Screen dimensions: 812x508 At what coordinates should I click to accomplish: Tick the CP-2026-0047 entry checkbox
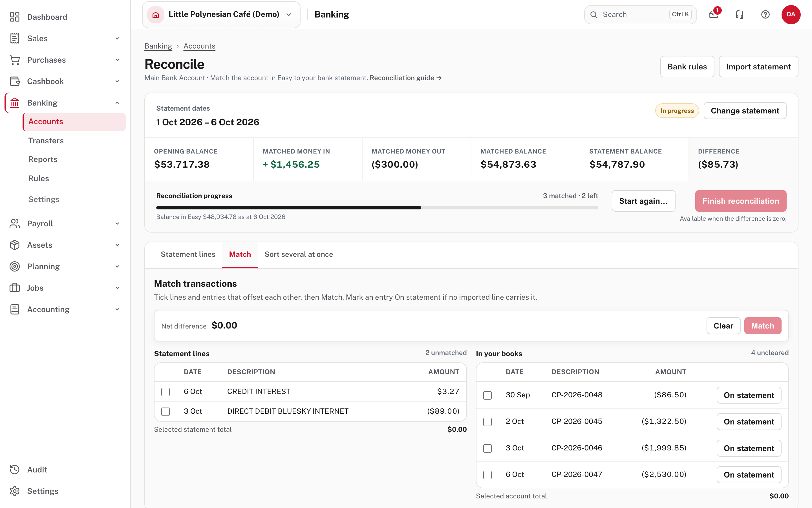[487, 475]
